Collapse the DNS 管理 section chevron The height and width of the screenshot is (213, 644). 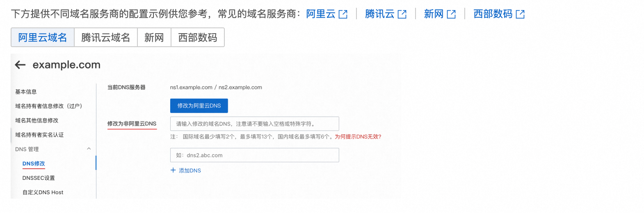tap(89, 149)
